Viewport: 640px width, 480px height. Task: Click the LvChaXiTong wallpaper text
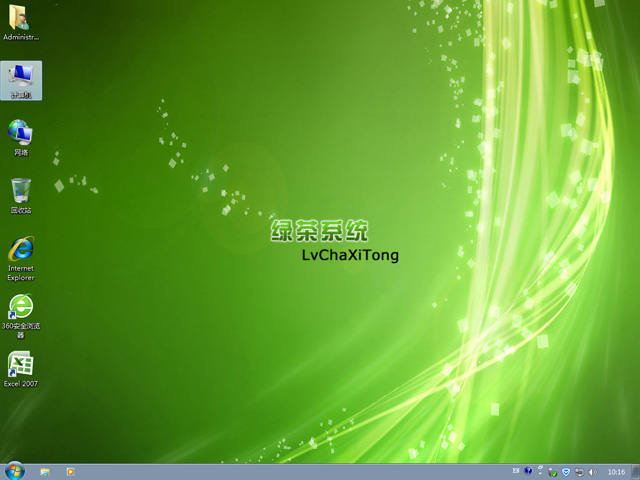click(350, 255)
